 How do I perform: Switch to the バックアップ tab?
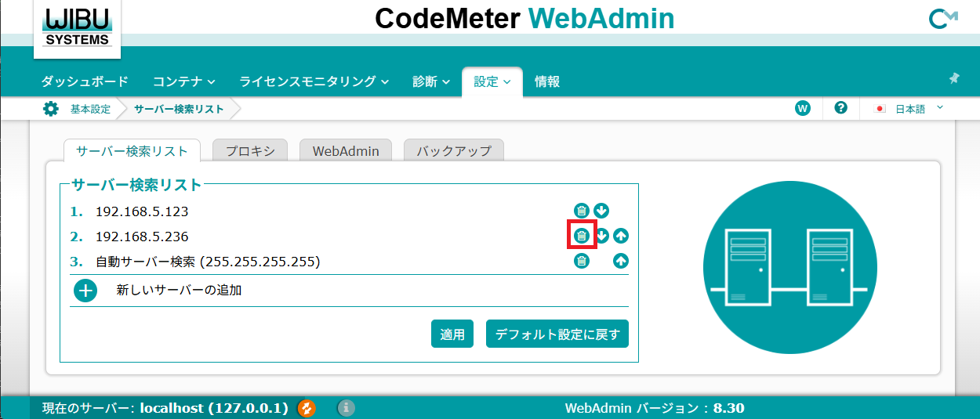pos(453,151)
